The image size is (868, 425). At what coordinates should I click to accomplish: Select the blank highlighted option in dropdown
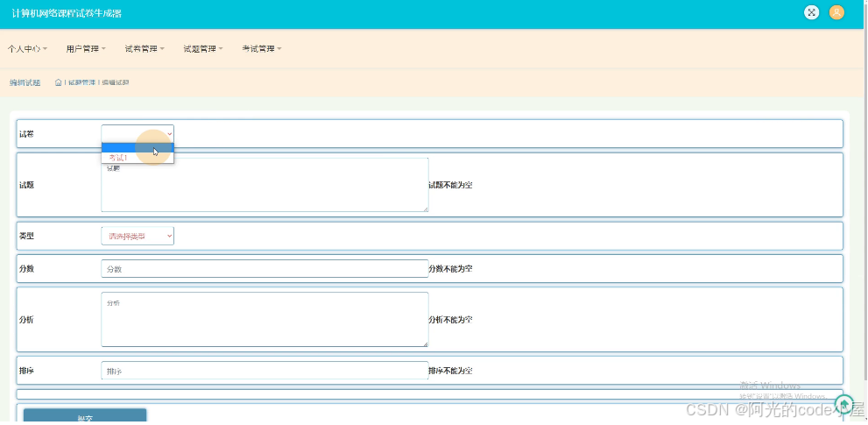[x=138, y=147]
